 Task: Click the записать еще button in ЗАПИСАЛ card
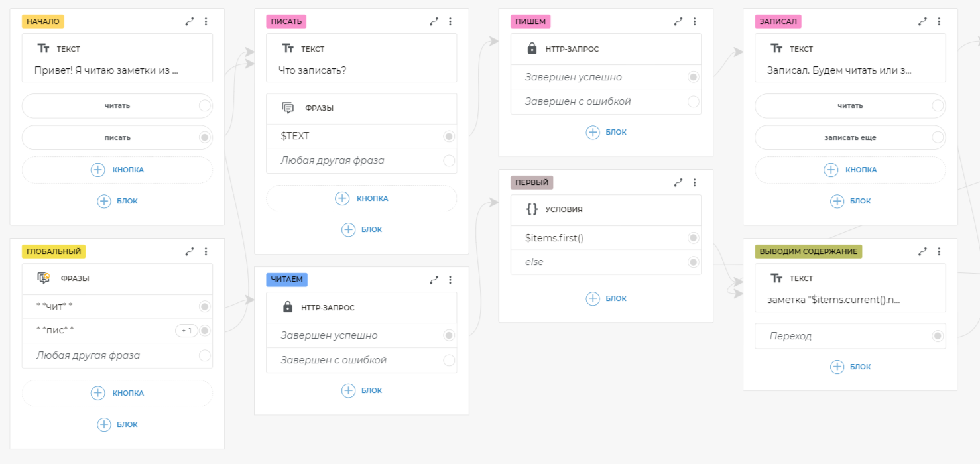850,137
